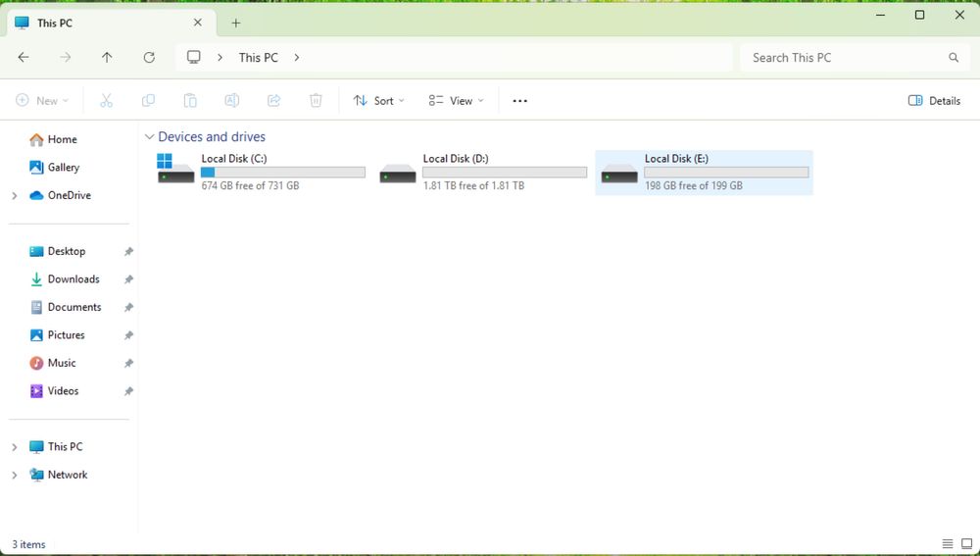The image size is (980, 556).
Task: Click E: drive storage usage bar
Action: point(726,172)
